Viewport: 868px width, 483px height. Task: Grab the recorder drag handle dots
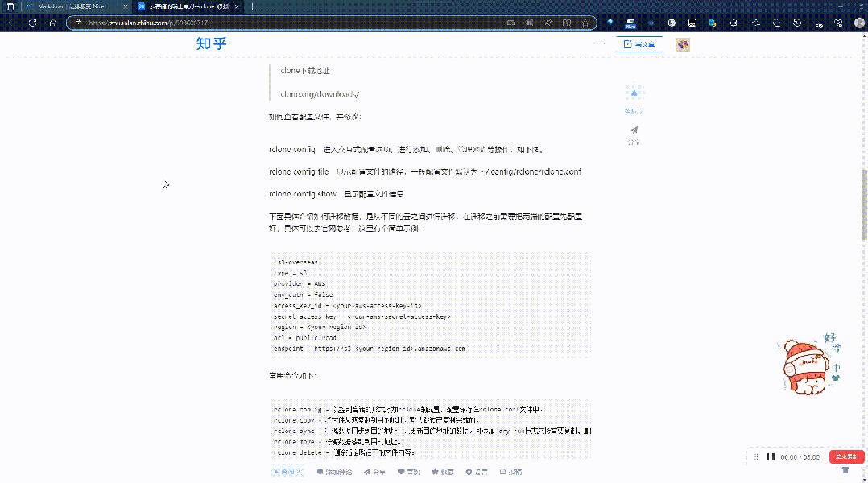756,457
